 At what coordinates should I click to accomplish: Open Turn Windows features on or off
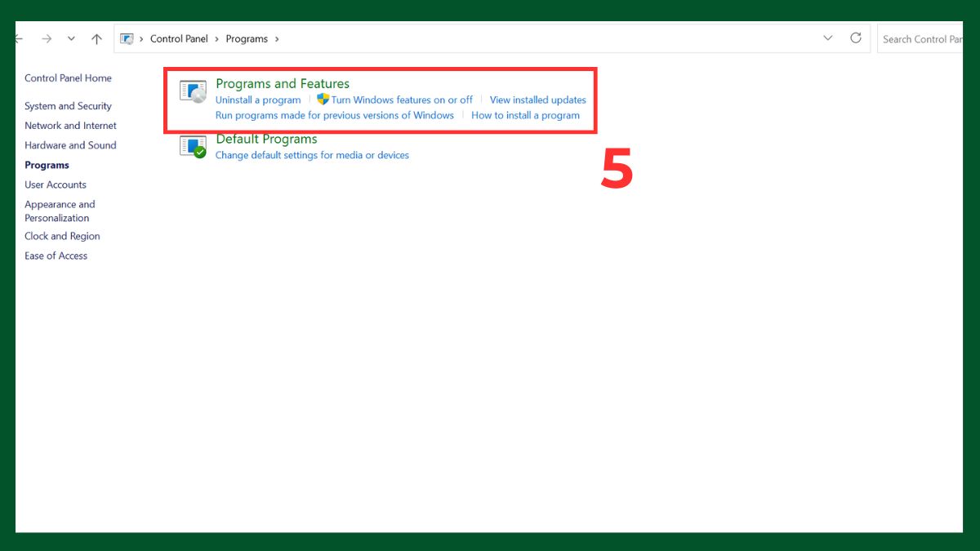pyautogui.click(x=402, y=100)
